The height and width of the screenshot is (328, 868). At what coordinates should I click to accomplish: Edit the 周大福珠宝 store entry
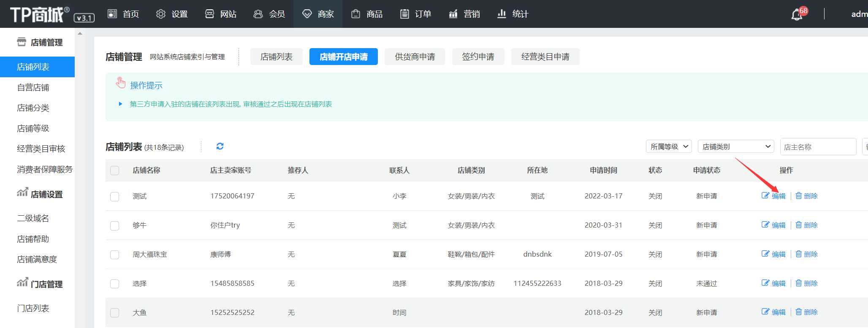pyautogui.click(x=774, y=254)
